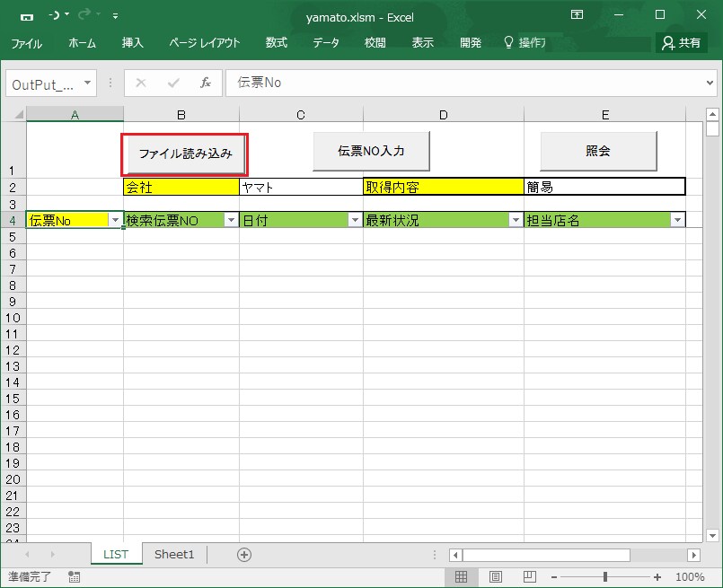The image size is (723, 588).
Task: Open the undo history dropdown arrow
Action: (66, 14)
